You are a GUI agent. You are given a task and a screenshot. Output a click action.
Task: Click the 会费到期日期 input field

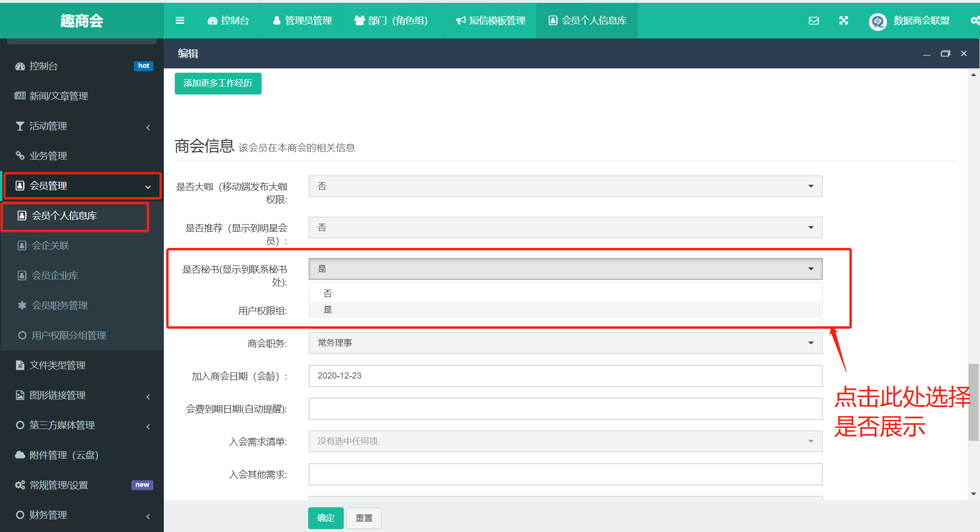[565, 408]
